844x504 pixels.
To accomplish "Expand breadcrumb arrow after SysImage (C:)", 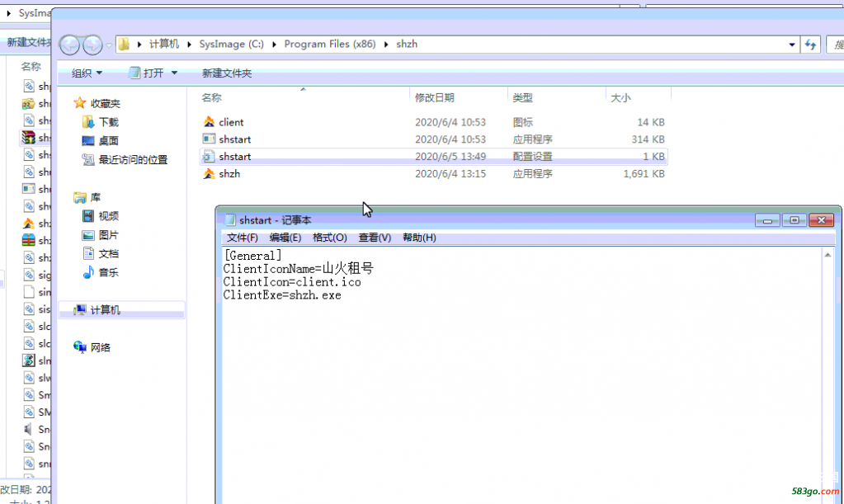I will (x=274, y=44).
